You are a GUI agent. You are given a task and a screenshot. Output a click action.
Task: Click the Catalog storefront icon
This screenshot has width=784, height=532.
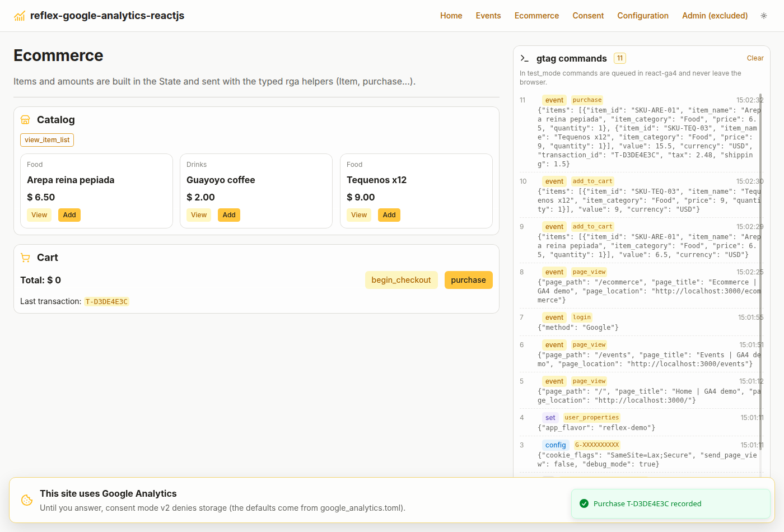click(25, 120)
